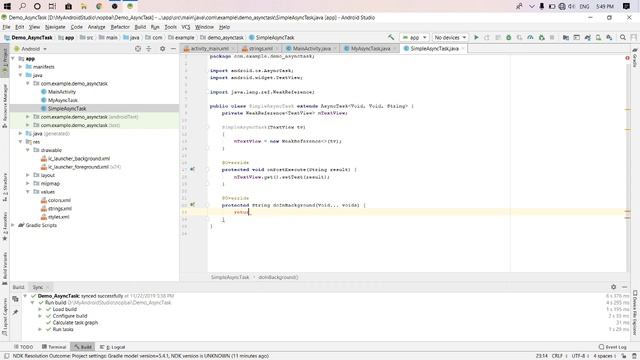This screenshot has height=360, width=640.
Task: Select MyAsyncTask class in the project tree
Action: [62, 100]
